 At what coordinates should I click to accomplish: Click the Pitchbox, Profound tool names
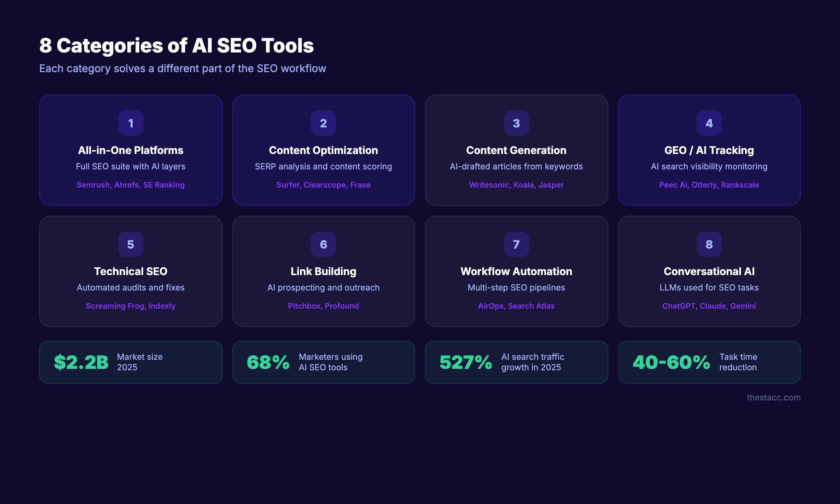pos(323,306)
